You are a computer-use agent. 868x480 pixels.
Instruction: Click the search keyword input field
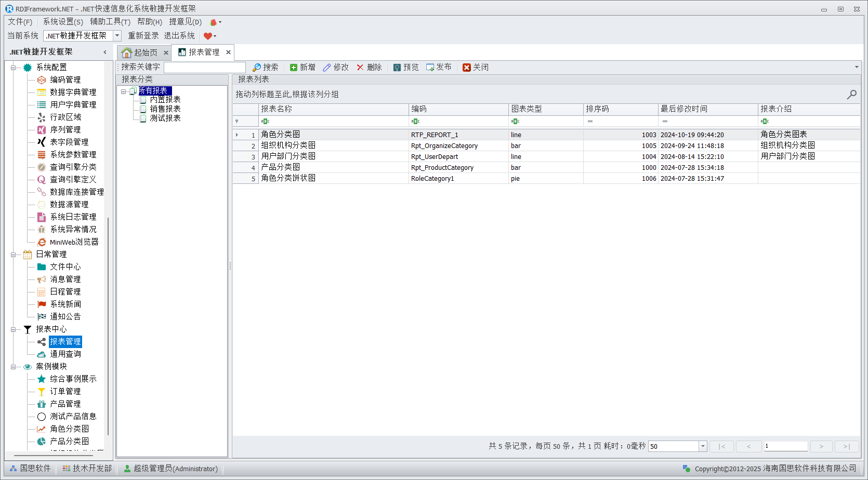tap(205, 68)
